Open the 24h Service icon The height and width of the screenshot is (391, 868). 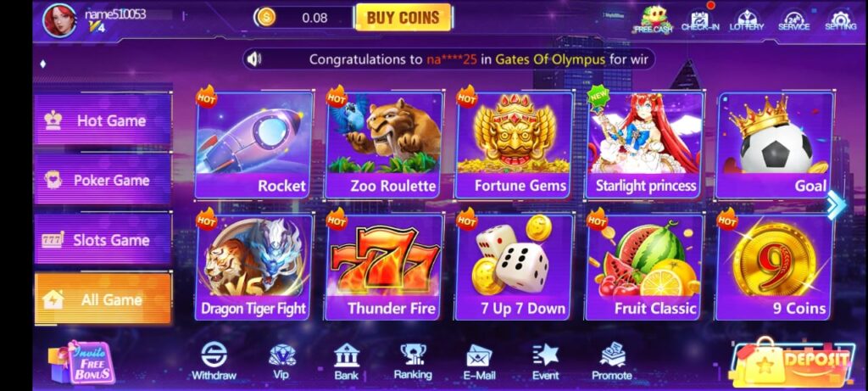tap(793, 20)
